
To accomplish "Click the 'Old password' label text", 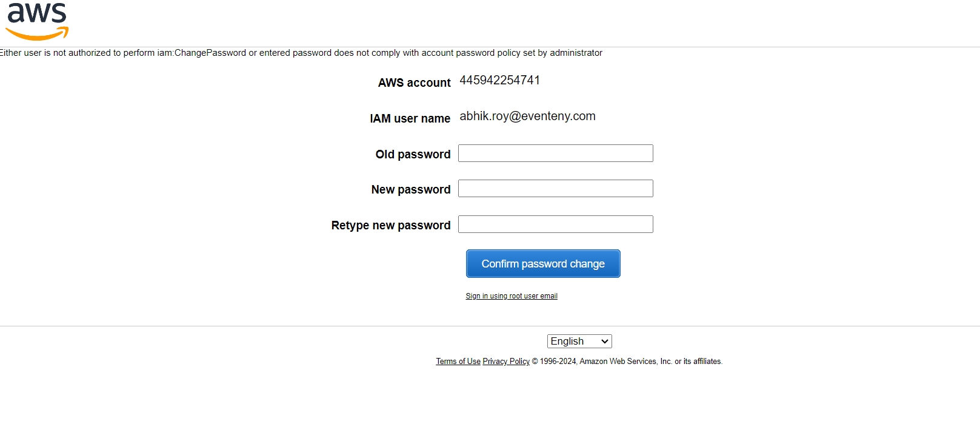I will tap(413, 154).
